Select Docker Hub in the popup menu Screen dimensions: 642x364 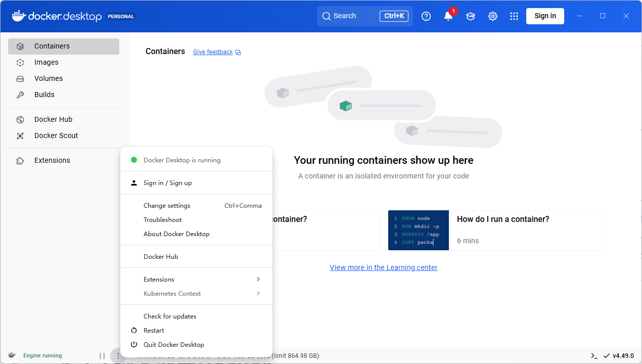pos(196,257)
